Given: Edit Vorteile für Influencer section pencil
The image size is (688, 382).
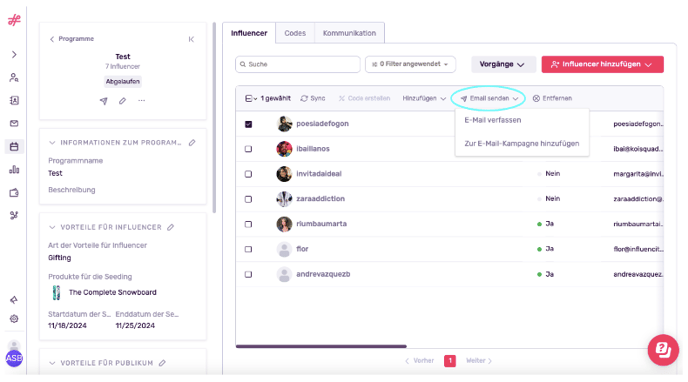Looking at the screenshot, I should [171, 227].
